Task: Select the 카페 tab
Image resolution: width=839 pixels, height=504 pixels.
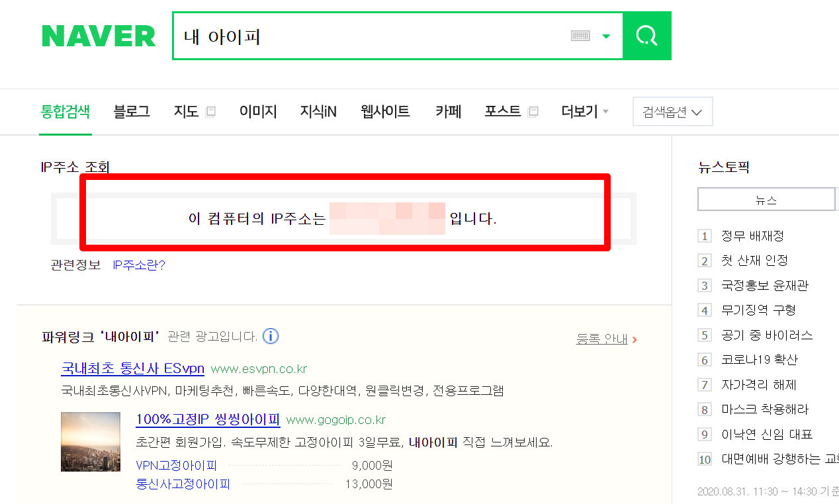Action: pos(448,112)
